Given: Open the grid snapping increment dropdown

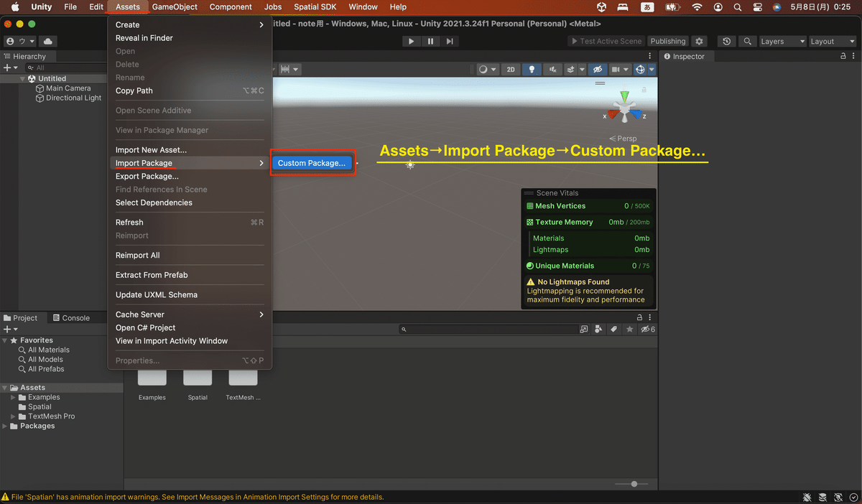Looking at the screenshot, I should pos(289,70).
